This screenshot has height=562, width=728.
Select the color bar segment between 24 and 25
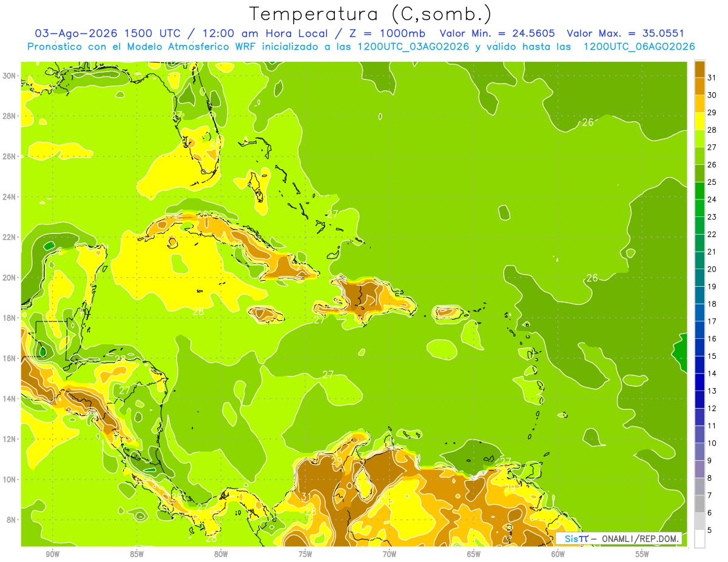[x=699, y=190]
